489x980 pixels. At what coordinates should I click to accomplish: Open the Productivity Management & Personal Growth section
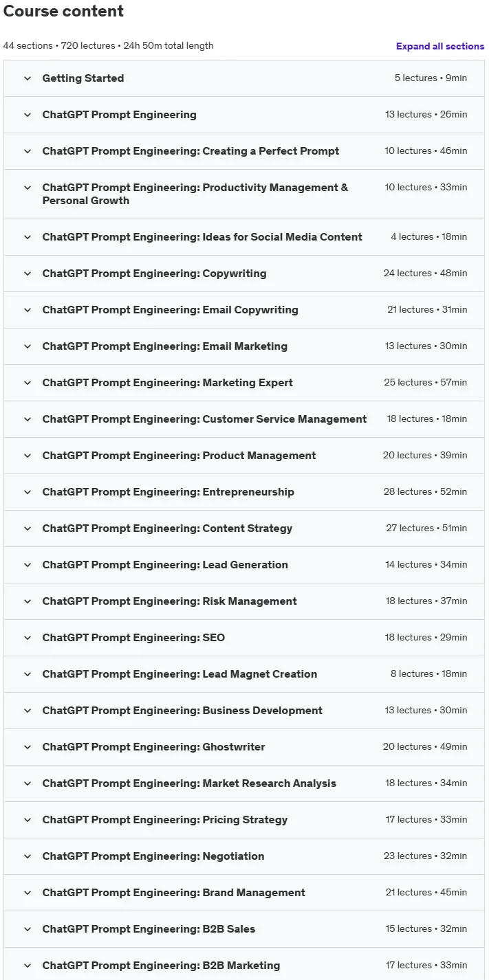(244, 194)
